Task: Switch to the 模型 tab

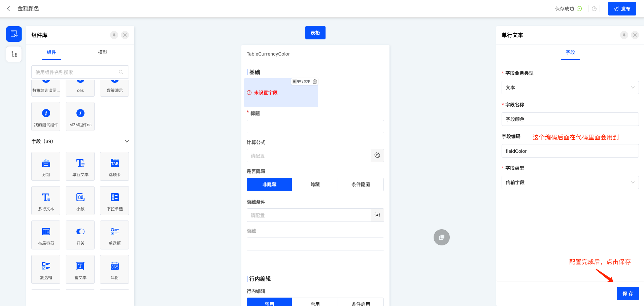Action: pos(103,52)
